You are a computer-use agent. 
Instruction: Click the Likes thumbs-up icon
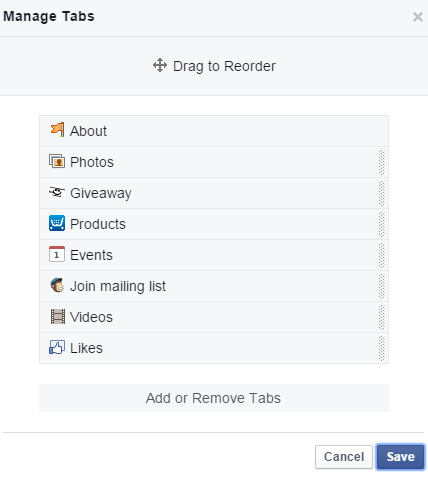[x=57, y=347]
